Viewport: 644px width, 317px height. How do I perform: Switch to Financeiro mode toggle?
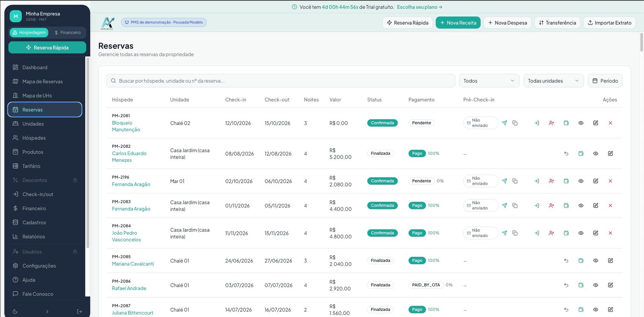(67, 32)
